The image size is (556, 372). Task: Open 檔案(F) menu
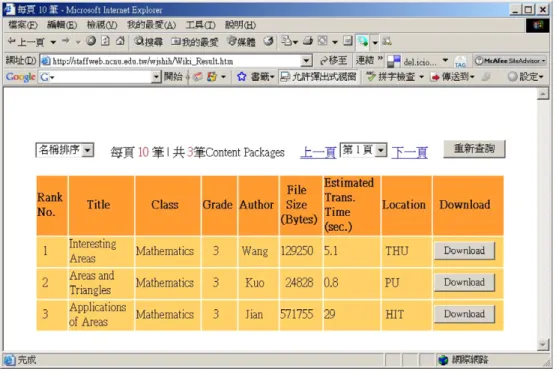[23, 25]
